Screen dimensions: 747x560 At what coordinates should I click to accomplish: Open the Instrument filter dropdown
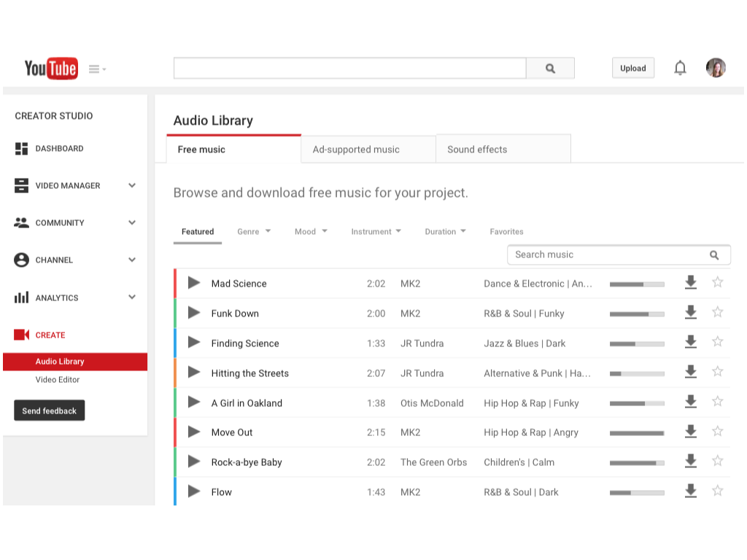click(376, 232)
